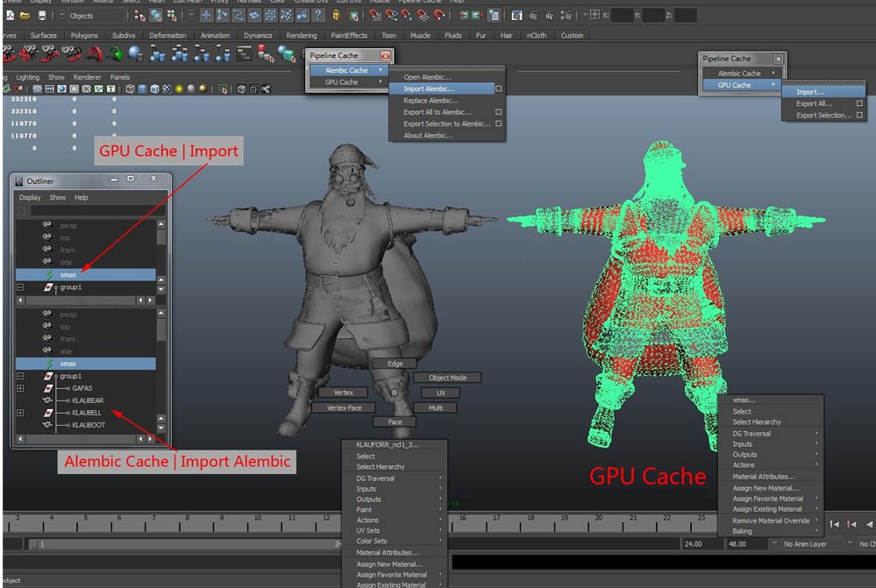Screen dimensions: 876x588
Task: Click the green rotating arrow shelf icon
Action: 115,54
